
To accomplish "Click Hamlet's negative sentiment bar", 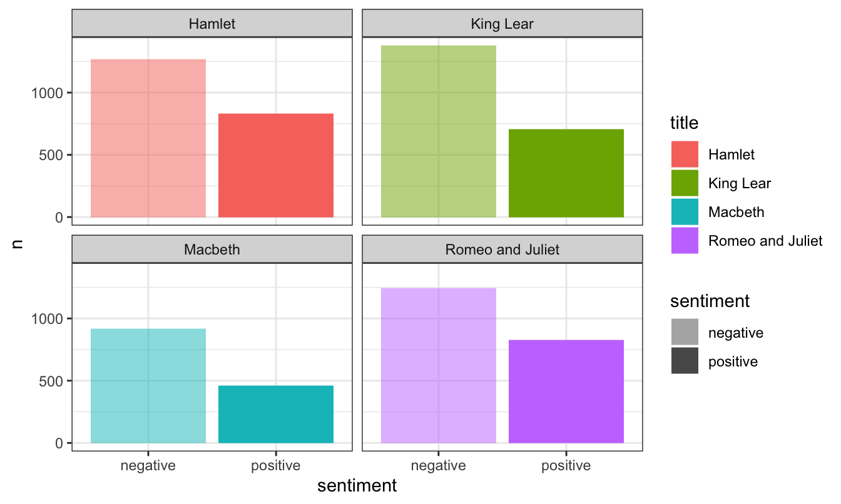I will tap(148, 138).
